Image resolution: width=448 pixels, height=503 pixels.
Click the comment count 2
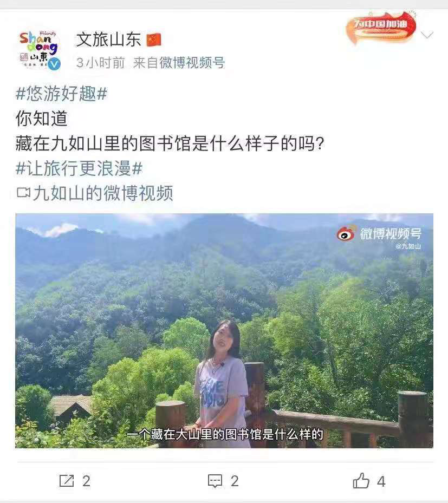point(235,481)
